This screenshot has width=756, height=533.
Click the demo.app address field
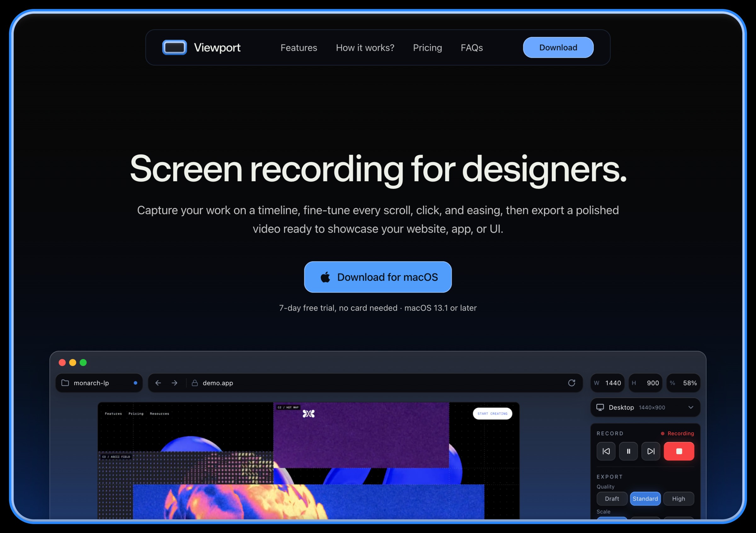pos(365,383)
